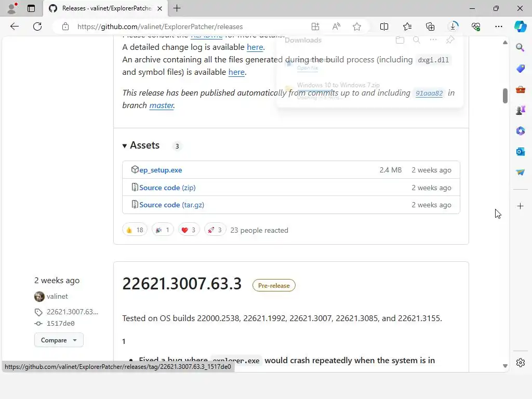Open a new browser tab
The height and width of the screenshot is (399, 532).
[177, 8]
